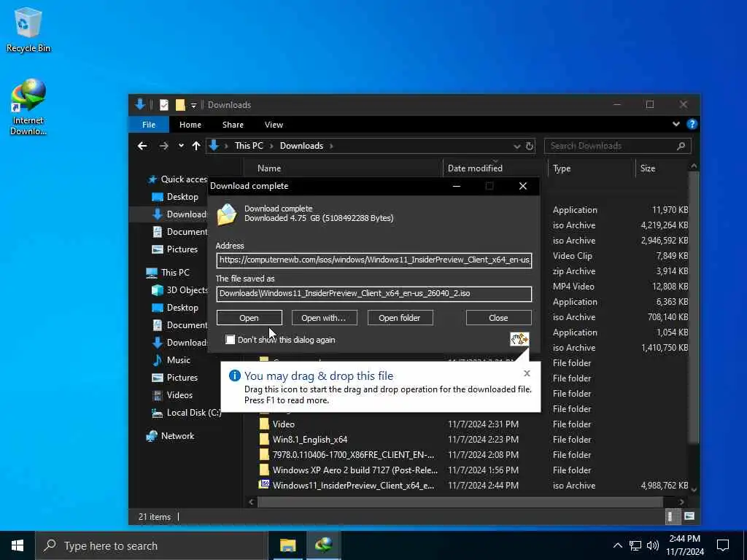
Task: Click the dialog Close button
Action: [498, 318]
